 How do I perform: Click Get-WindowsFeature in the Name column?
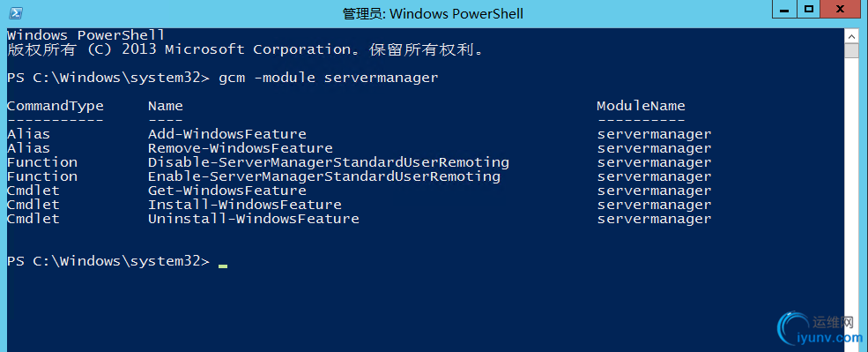(x=227, y=191)
